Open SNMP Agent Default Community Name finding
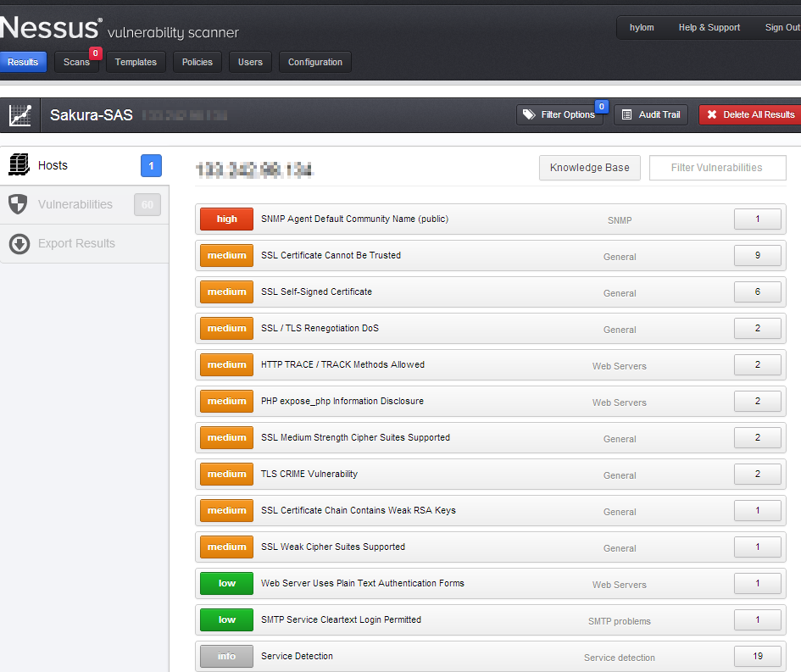The image size is (801, 672). tap(491, 219)
